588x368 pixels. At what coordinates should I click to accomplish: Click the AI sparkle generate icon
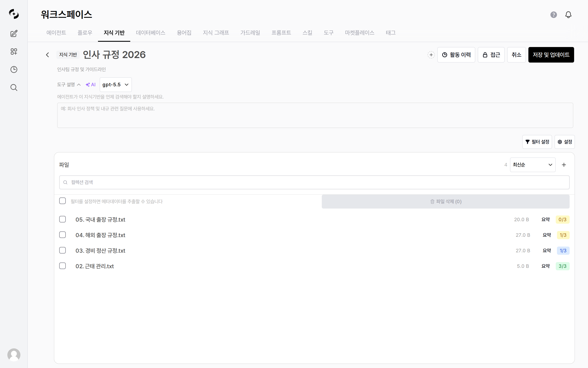click(91, 85)
